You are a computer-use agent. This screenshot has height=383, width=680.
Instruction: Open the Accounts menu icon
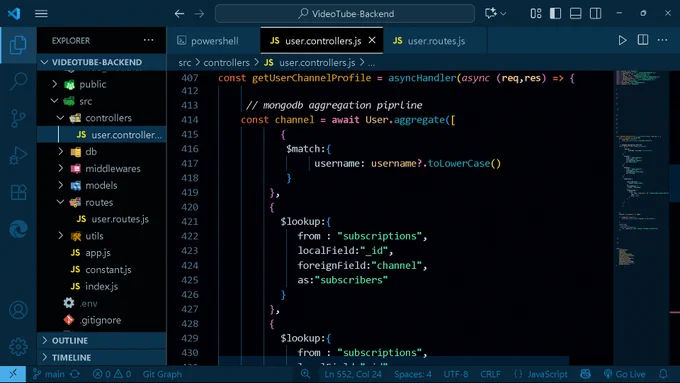click(18, 310)
